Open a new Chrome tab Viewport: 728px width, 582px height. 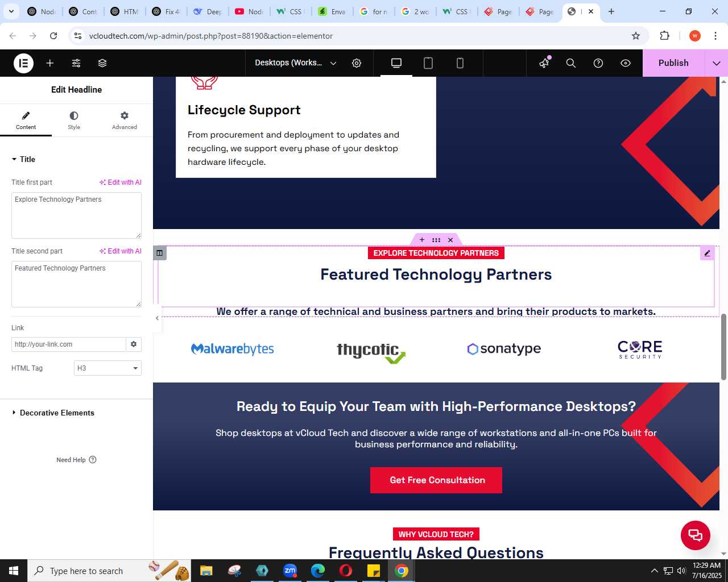[611, 11]
